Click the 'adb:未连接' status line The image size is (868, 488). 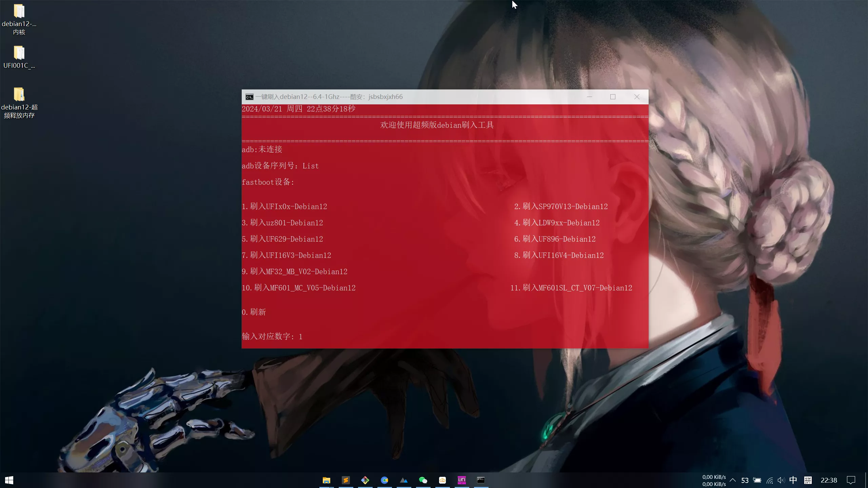point(262,149)
